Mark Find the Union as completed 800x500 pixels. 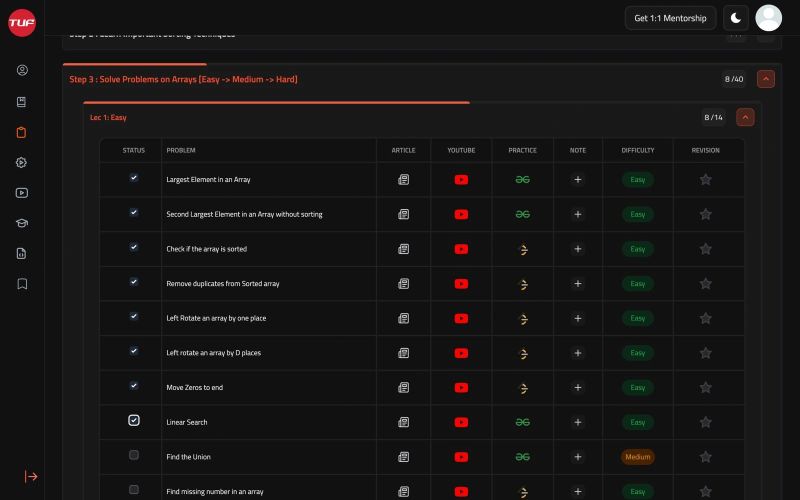pyautogui.click(x=134, y=455)
